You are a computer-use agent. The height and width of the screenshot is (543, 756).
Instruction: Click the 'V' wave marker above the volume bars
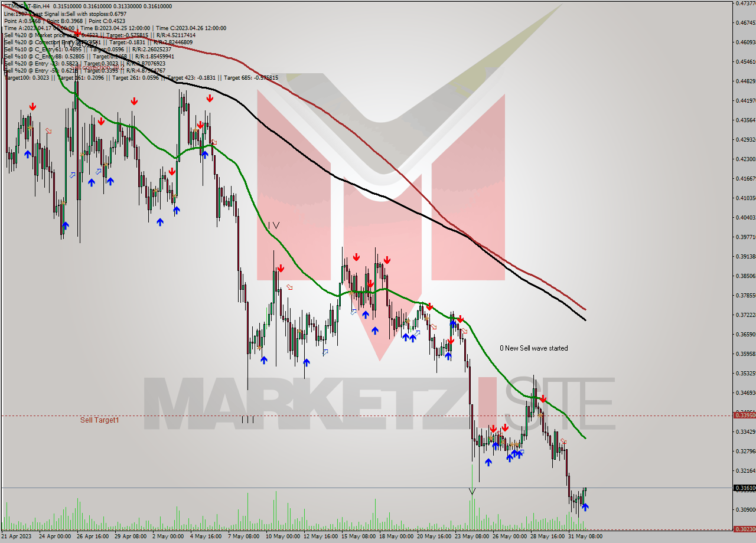coord(472,491)
